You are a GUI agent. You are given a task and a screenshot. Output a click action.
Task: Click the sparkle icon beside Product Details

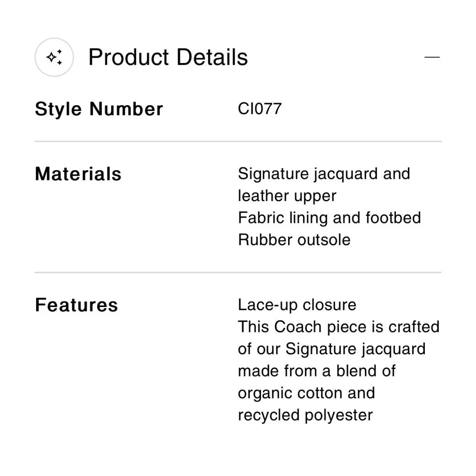coord(54,57)
